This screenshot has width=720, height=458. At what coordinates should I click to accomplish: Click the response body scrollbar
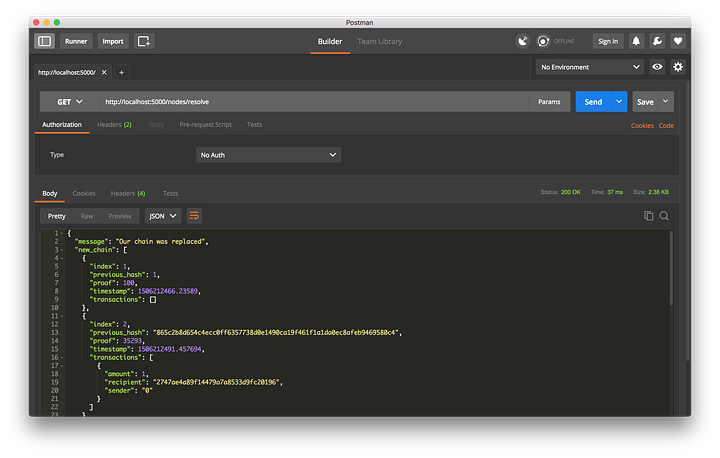click(671, 268)
